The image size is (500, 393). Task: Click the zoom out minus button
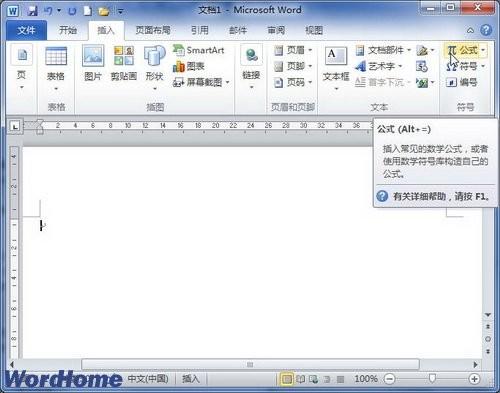(389, 379)
